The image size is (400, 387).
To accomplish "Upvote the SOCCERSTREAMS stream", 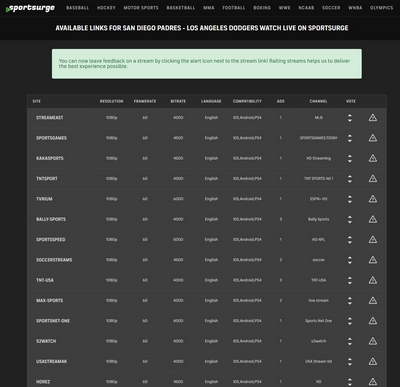I will tap(349, 258).
